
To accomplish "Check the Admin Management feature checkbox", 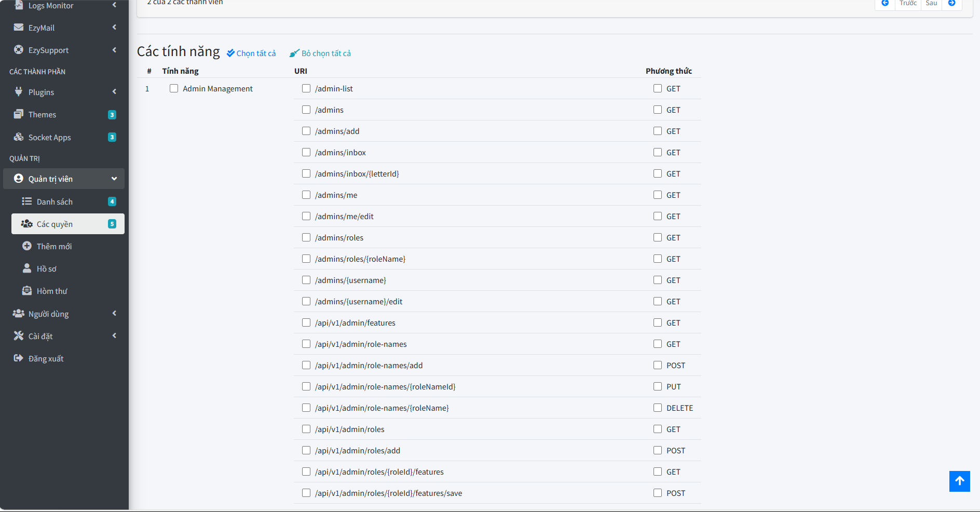I will pos(174,88).
